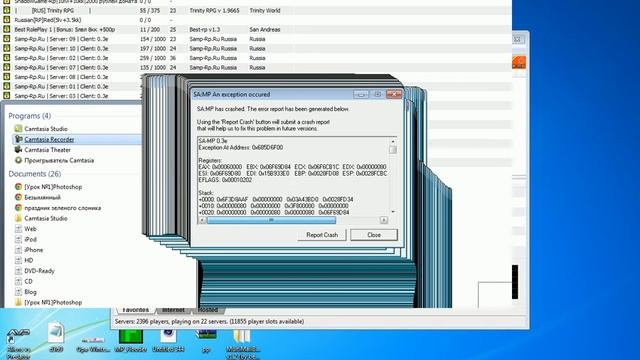Screen dimensions: 640x360
Task: Open the folder-icon [Урок №1]Photoshop result
Action: click(18, 302)
